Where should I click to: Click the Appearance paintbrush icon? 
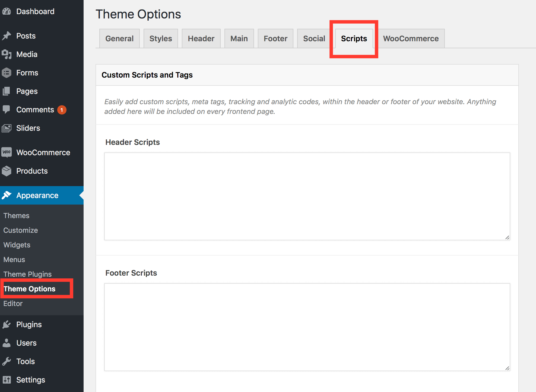tap(7, 195)
